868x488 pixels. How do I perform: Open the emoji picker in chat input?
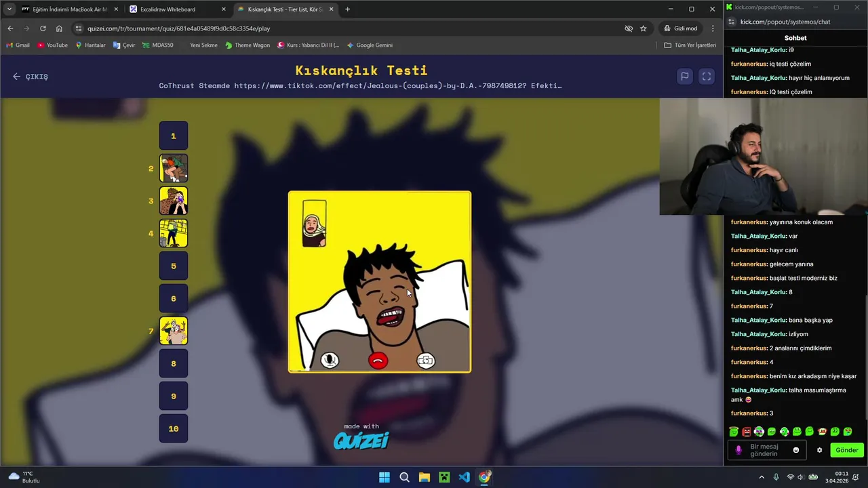coord(796,450)
